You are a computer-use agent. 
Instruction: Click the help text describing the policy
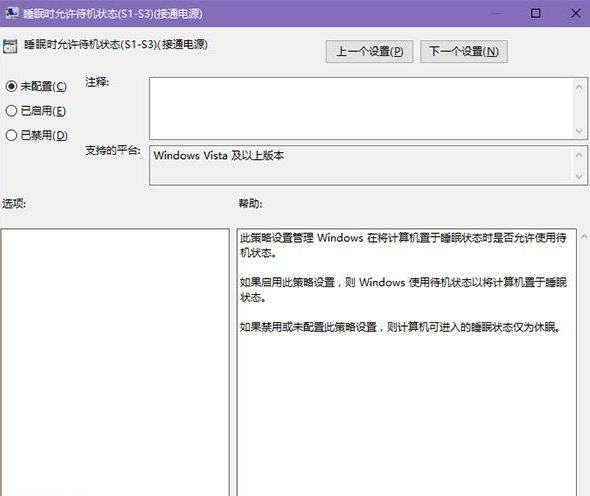pyautogui.click(x=403, y=282)
